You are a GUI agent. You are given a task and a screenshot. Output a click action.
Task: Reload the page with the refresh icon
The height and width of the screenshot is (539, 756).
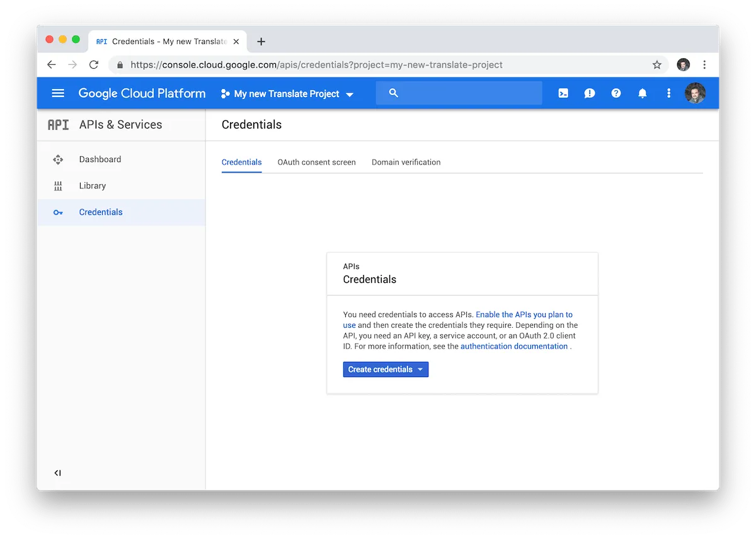pyautogui.click(x=94, y=64)
